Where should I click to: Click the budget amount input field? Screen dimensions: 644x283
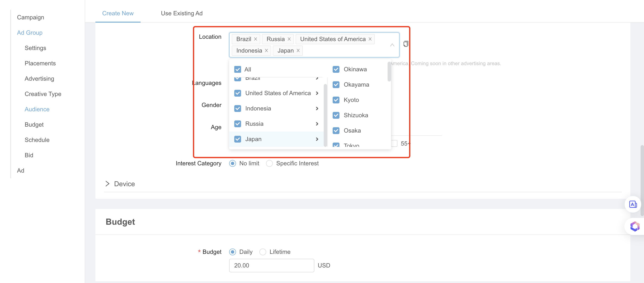click(272, 265)
